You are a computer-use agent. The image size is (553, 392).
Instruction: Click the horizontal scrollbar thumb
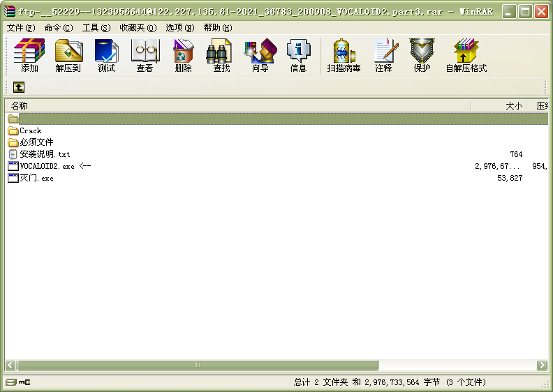point(198,365)
